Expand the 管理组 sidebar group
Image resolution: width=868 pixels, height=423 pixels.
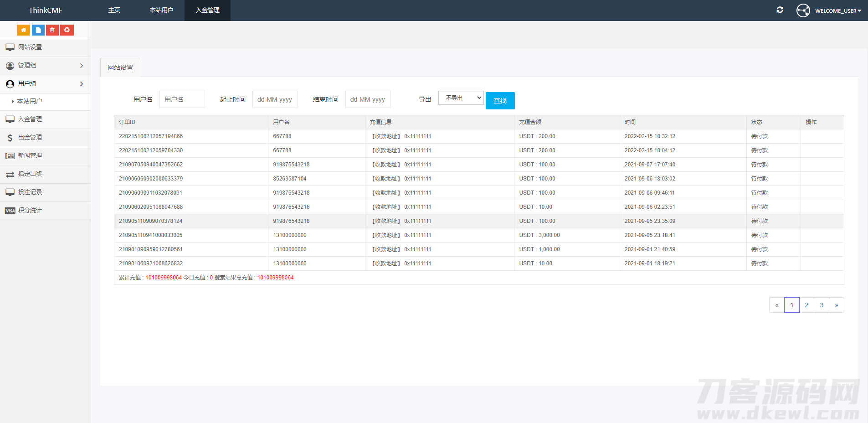point(45,66)
